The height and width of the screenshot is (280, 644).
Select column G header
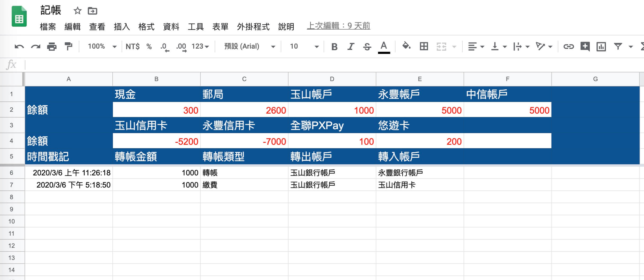[595, 79]
